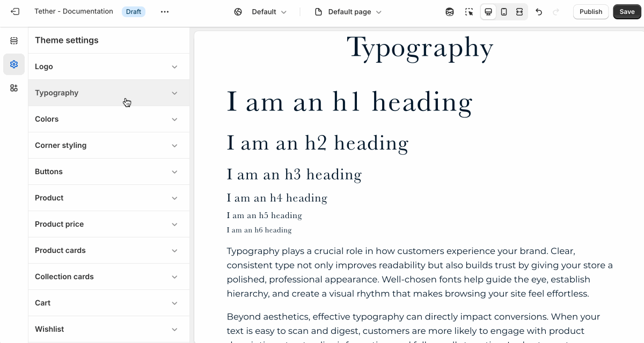Select the 'I am an h4 heading' text
Viewport: 644px width, 343px height.
pyautogui.click(x=277, y=198)
